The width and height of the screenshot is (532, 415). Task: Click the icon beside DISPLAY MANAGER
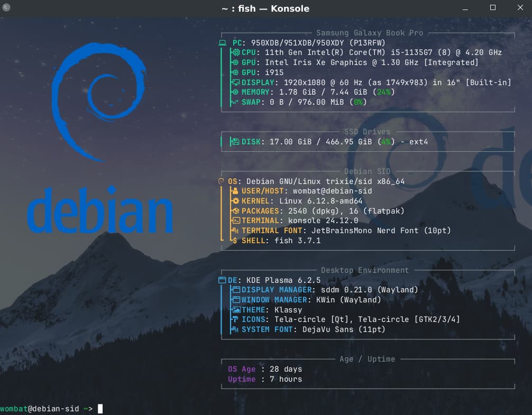236,290
